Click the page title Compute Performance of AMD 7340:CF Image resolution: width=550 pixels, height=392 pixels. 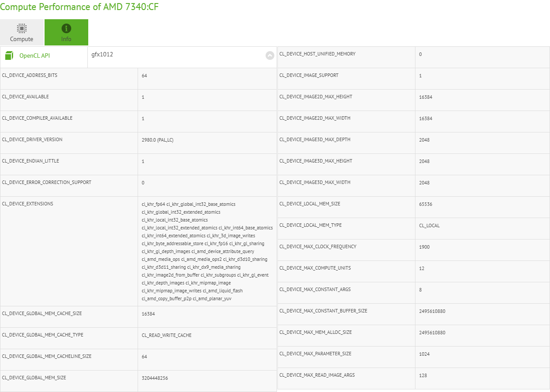(79, 7)
